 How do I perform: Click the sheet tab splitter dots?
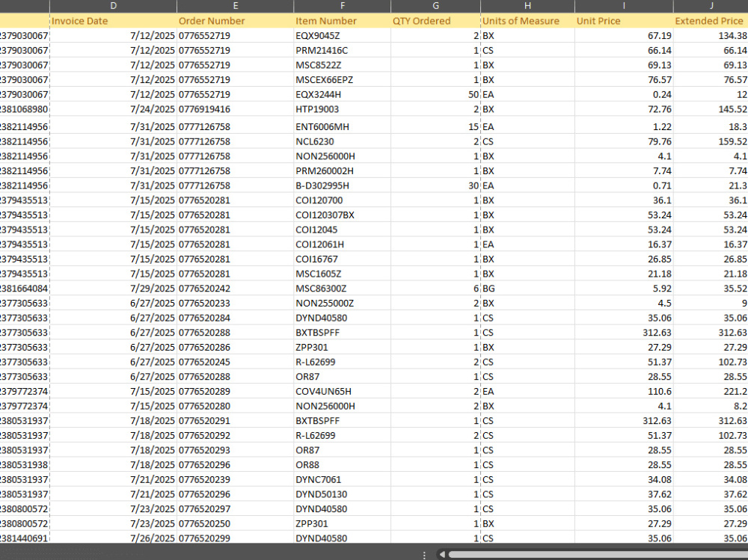pos(424,555)
